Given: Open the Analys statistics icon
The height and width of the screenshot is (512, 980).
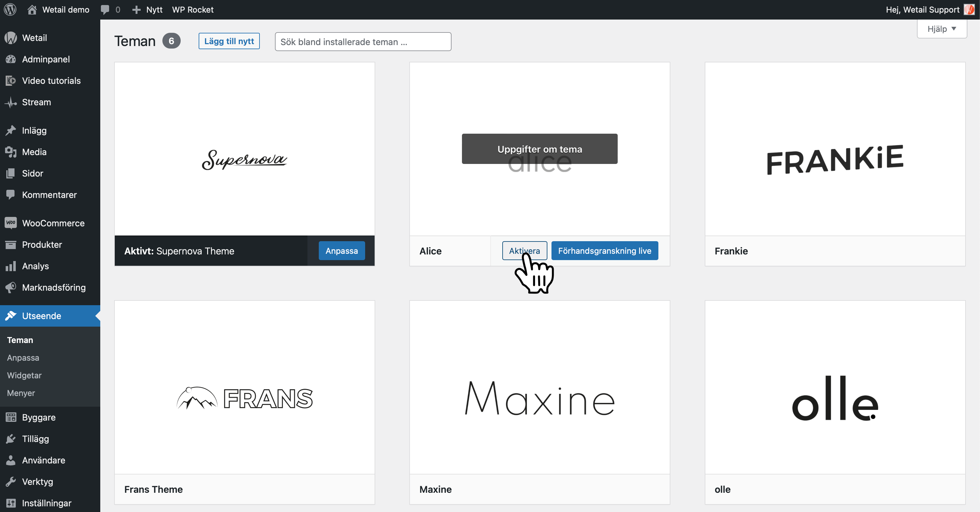Looking at the screenshot, I should (x=11, y=266).
